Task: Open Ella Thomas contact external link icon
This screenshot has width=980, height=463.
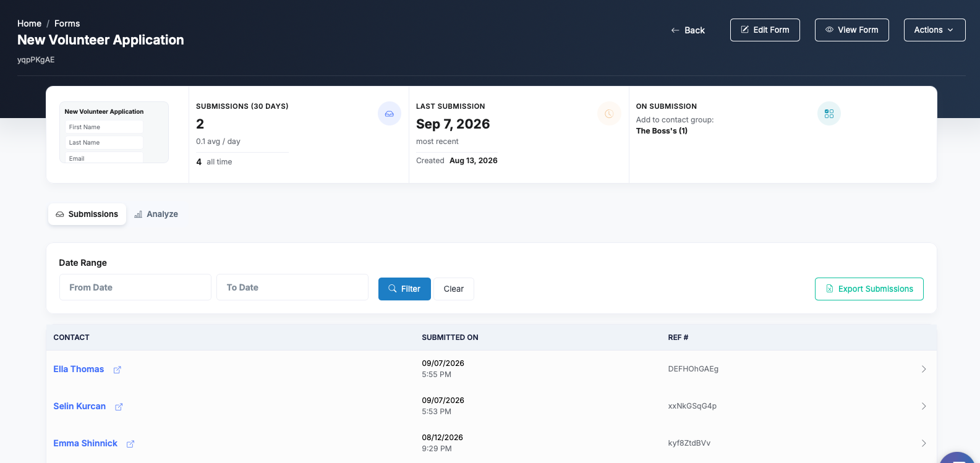Action: point(117,370)
